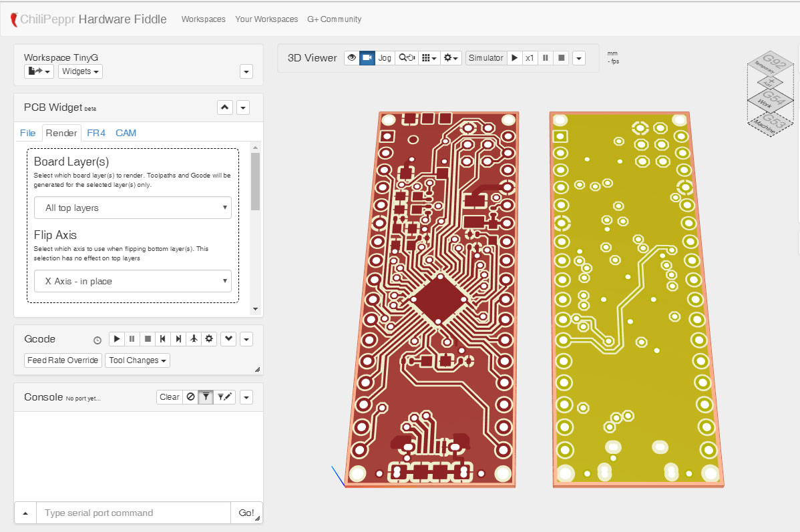This screenshot has width=800, height=532.
Task: Open the Widgets dropdown
Action: 80,71
